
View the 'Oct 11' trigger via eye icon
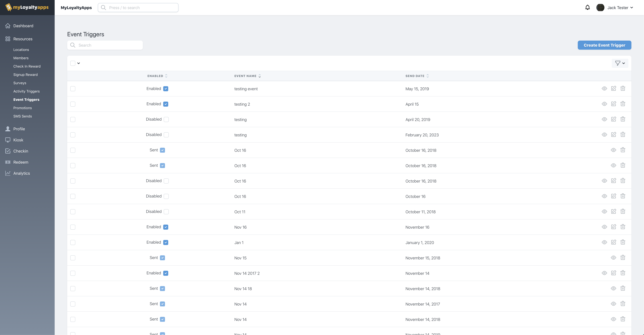604,212
